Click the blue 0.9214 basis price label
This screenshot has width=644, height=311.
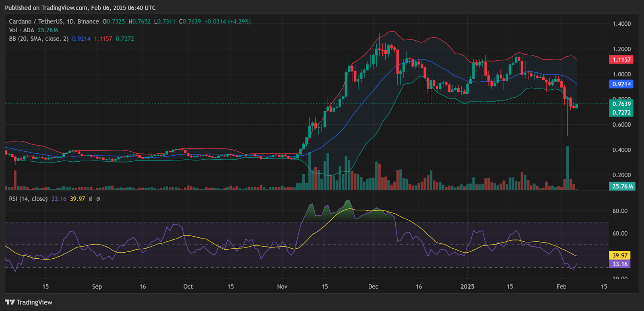(621, 84)
